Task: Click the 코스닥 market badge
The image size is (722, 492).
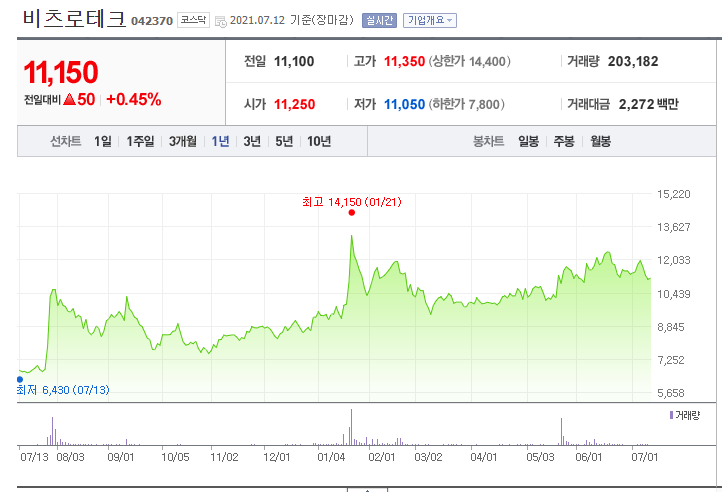Action: coord(193,20)
